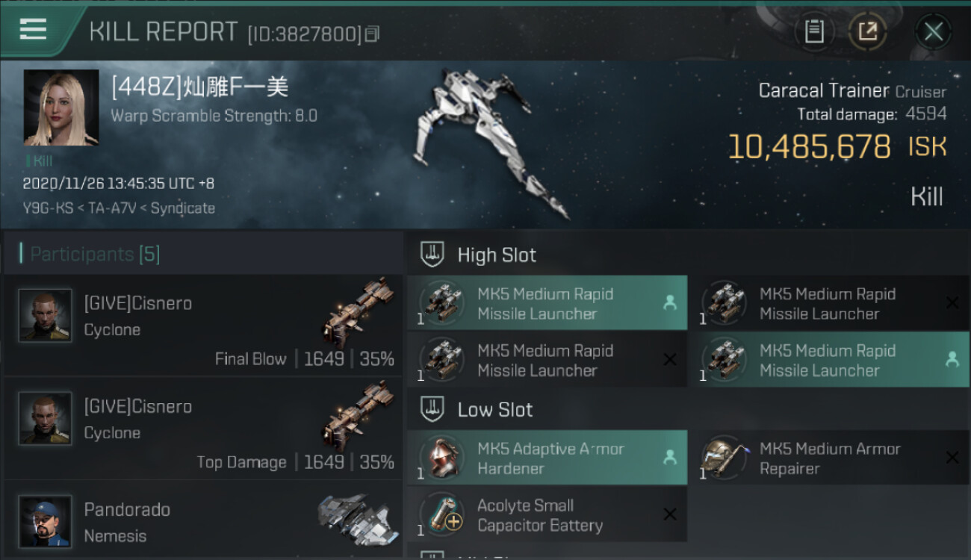Click the share kill report icon
This screenshot has height=560, width=971.
pos(867,31)
